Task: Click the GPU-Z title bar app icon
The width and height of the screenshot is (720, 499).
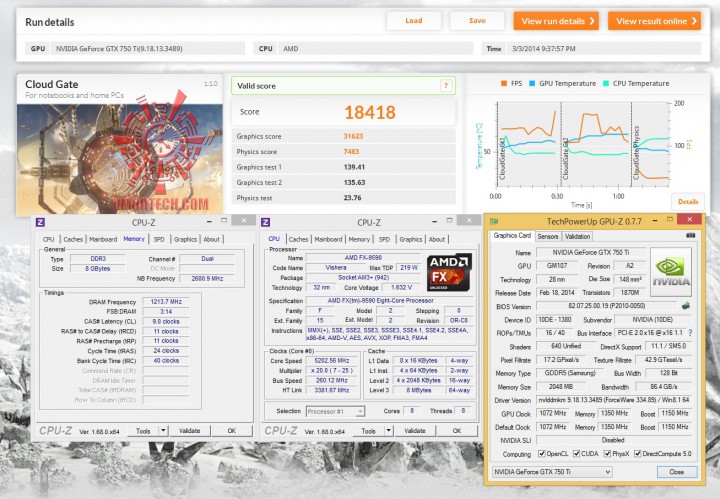Action: pyautogui.click(x=494, y=221)
